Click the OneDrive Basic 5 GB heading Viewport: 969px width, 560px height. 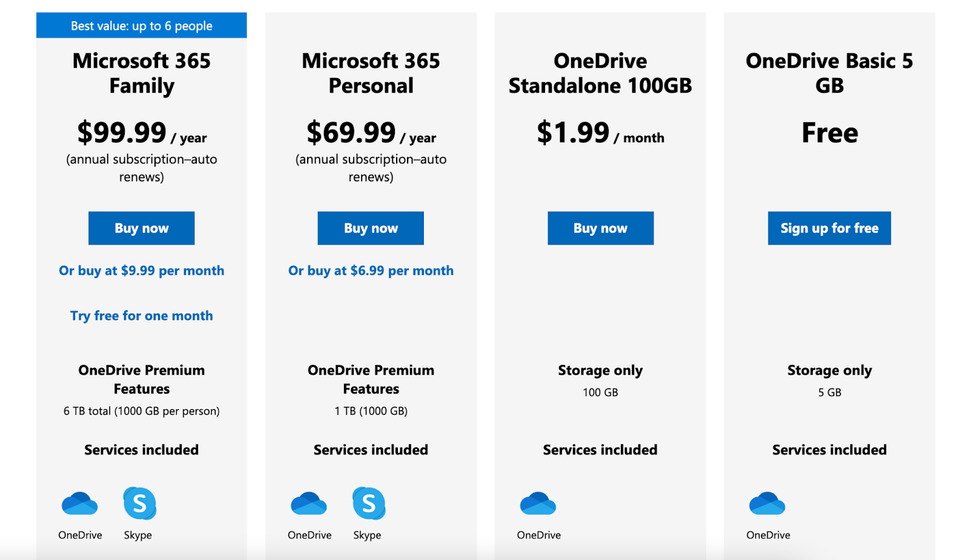(829, 73)
